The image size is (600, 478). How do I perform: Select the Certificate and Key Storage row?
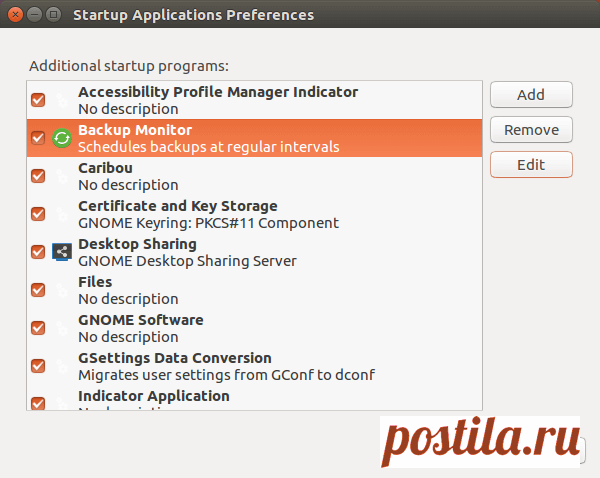254,214
